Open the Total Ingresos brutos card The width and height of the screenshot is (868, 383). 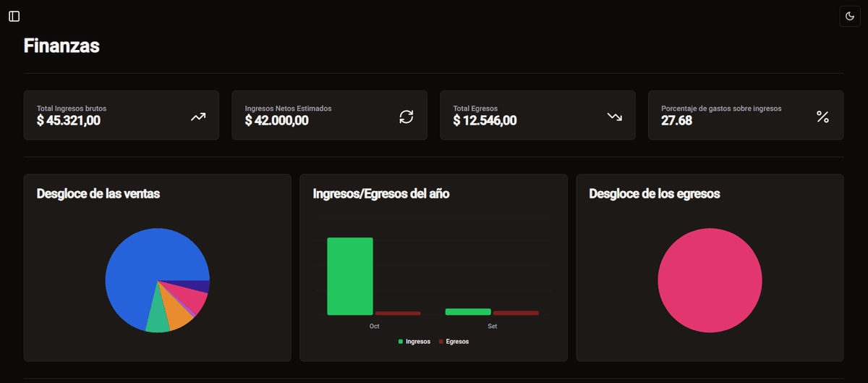click(122, 115)
